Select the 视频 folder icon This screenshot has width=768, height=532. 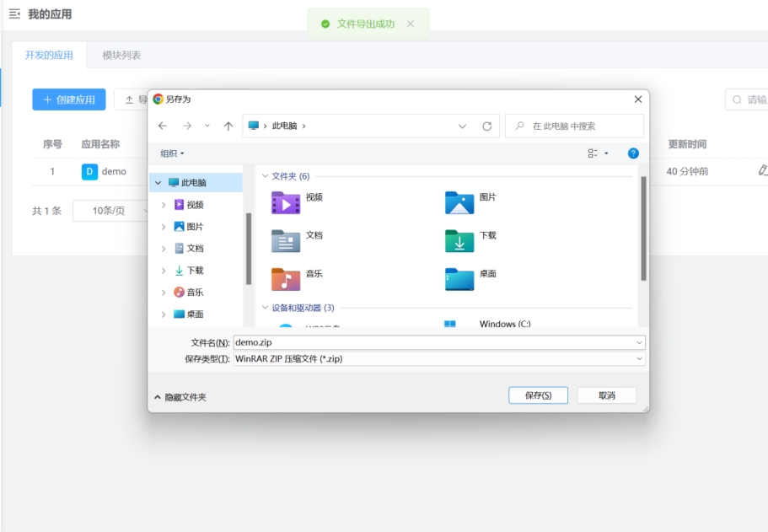pyautogui.click(x=286, y=202)
